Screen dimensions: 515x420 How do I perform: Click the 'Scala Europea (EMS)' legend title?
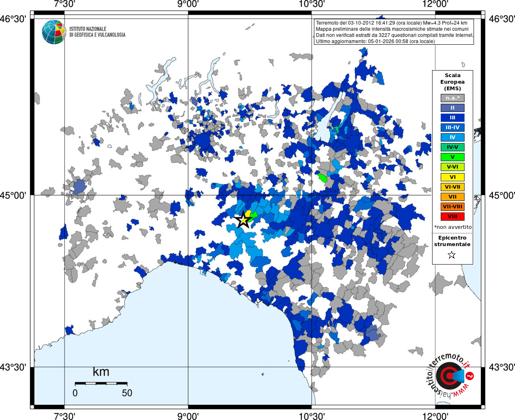click(x=453, y=82)
